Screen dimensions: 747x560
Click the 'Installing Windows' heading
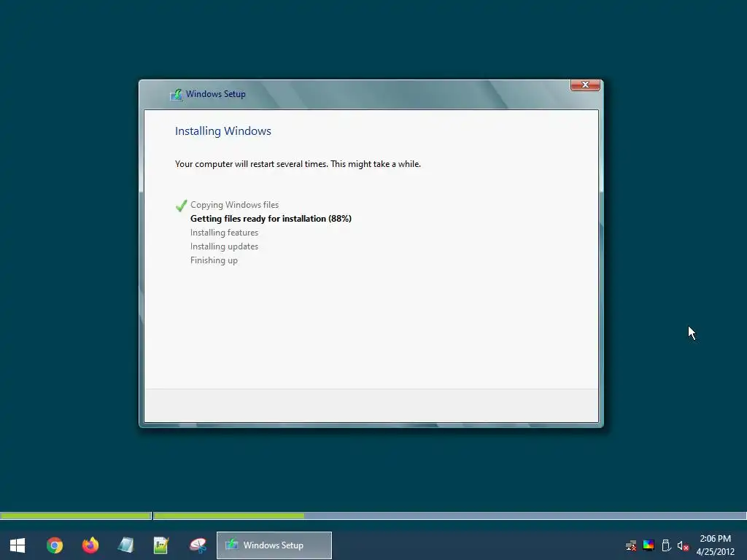(x=223, y=131)
